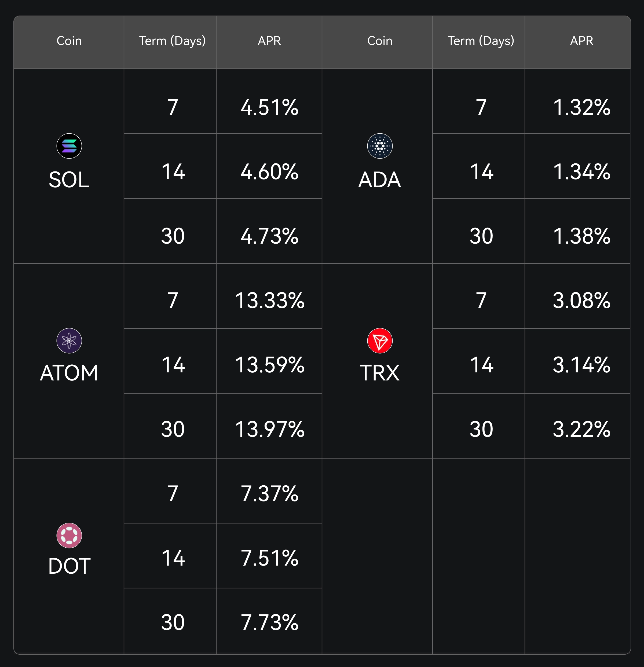Select the ATOM 13.33% APR cell
Screen dimensions: 644x667
(x=269, y=301)
